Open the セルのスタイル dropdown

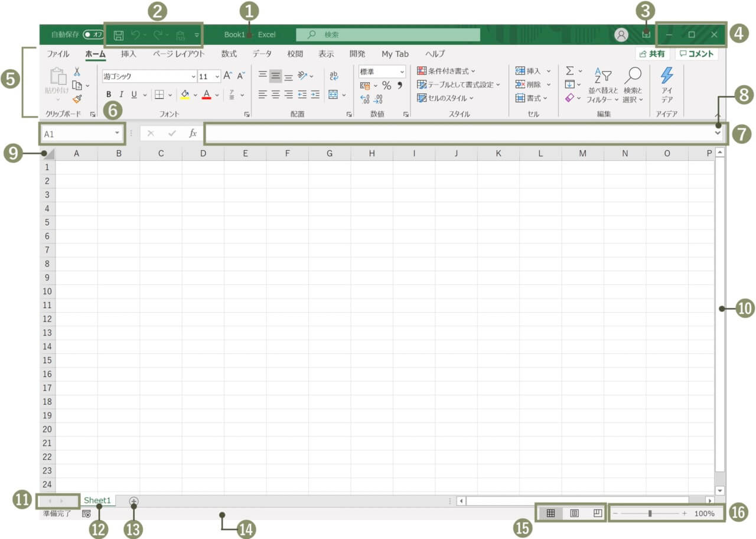click(x=445, y=98)
